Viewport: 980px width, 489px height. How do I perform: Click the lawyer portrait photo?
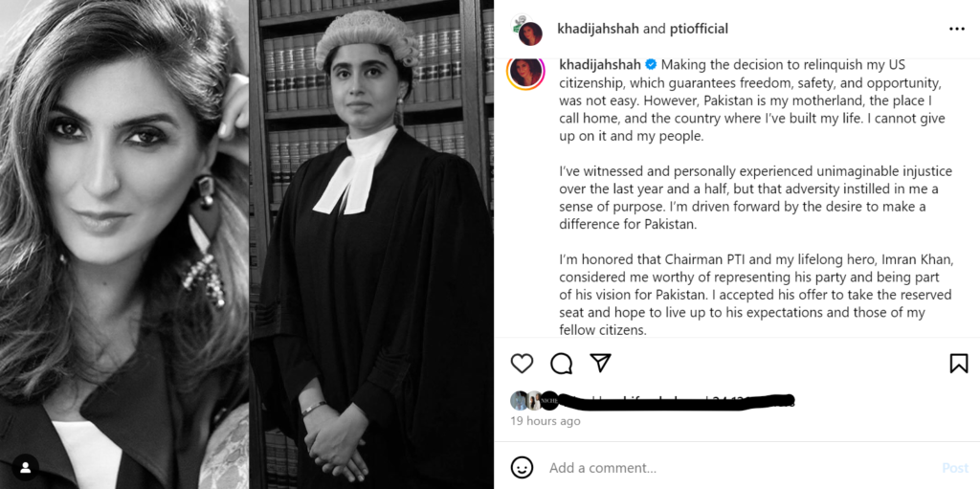point(371,245)
